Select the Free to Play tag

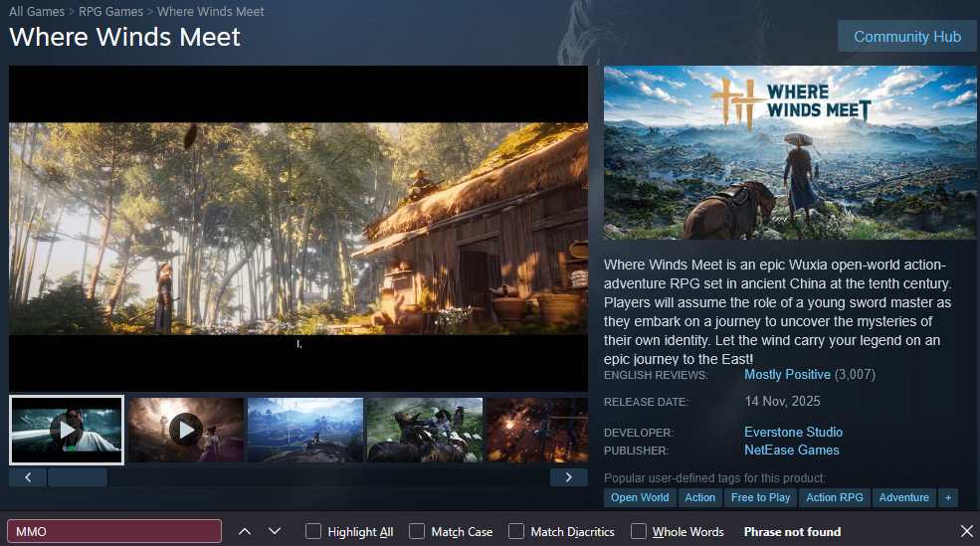click(760, 497)
